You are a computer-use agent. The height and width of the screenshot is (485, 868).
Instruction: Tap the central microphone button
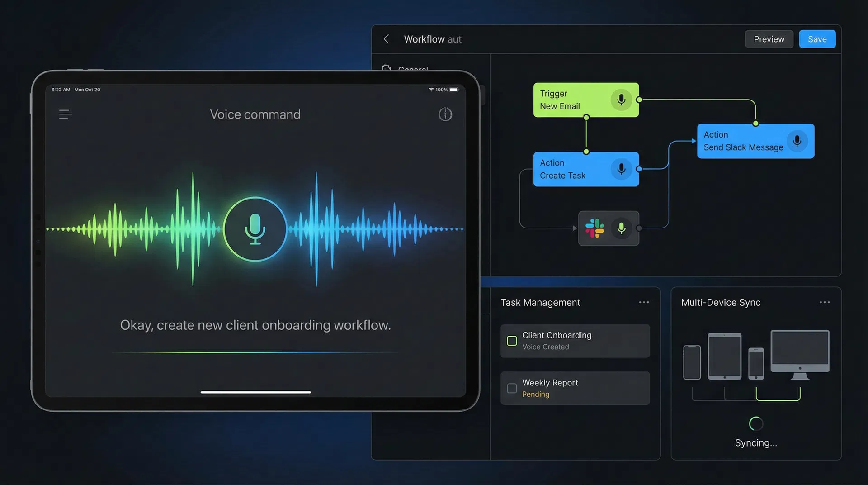pyautogui.click(x=255, y=228)
